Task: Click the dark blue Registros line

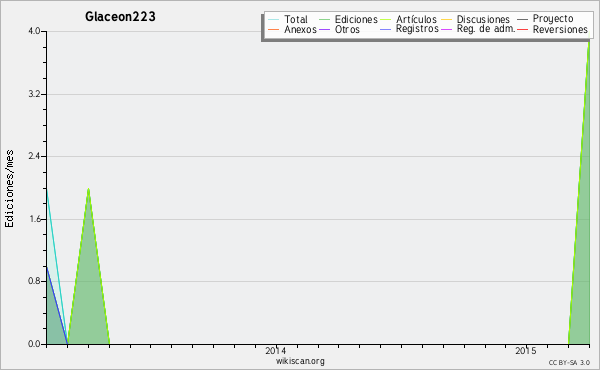Action: [x=57, y=305]
